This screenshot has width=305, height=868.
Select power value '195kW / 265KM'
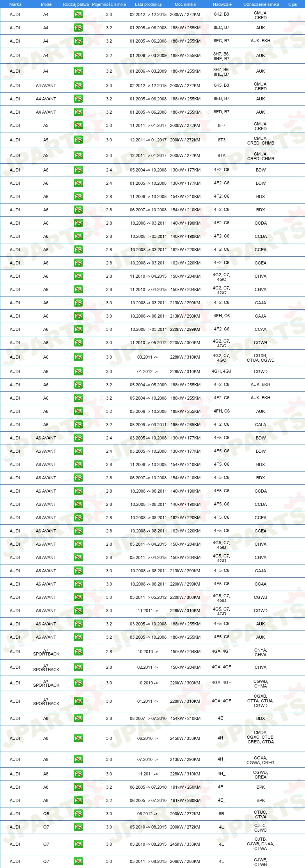(185, 425)
